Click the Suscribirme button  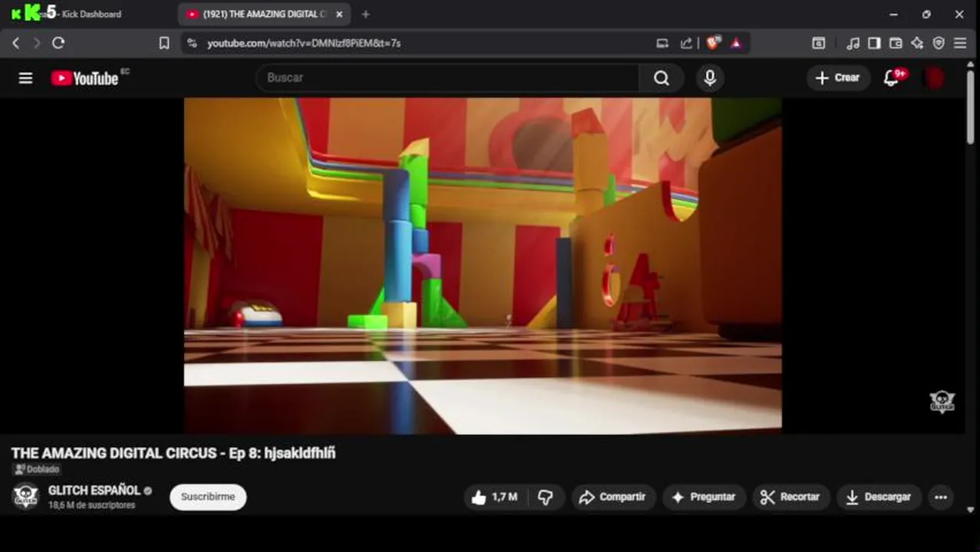[208, 497]
